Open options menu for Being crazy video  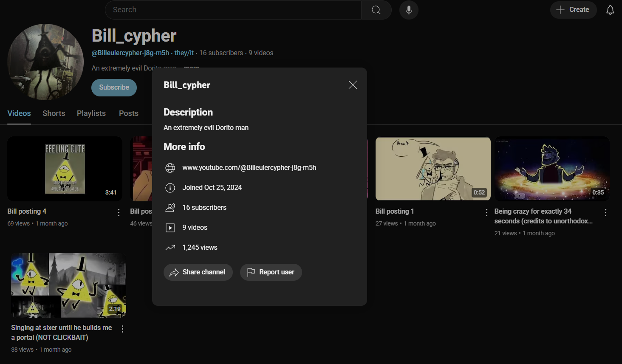click(x=605, y=212)
